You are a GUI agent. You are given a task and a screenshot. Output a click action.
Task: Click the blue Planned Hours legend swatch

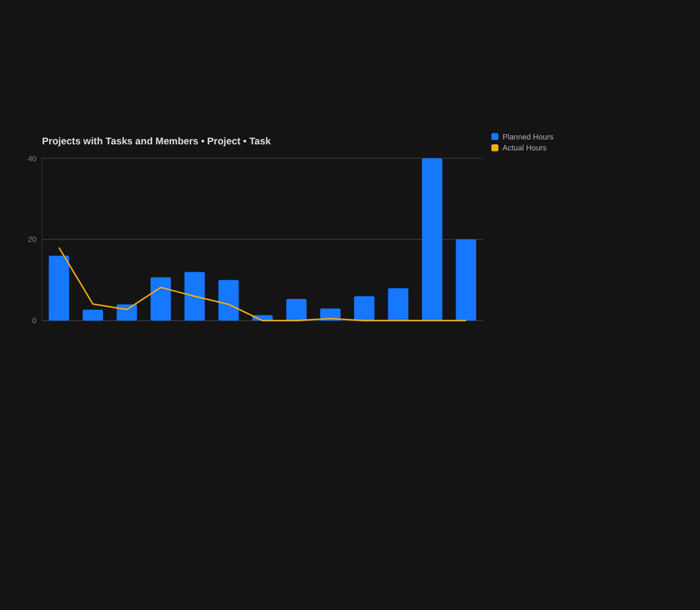pos(494,137)
